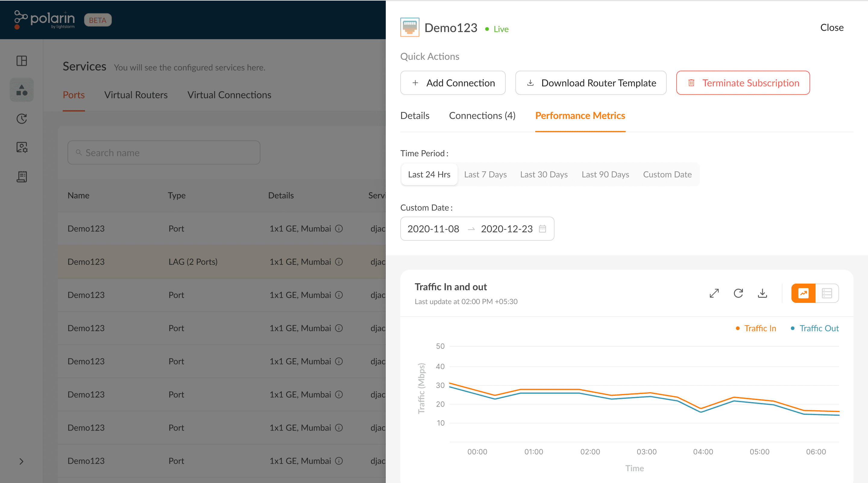Refresh the Traffic In and out chart

tap(738, 294)
